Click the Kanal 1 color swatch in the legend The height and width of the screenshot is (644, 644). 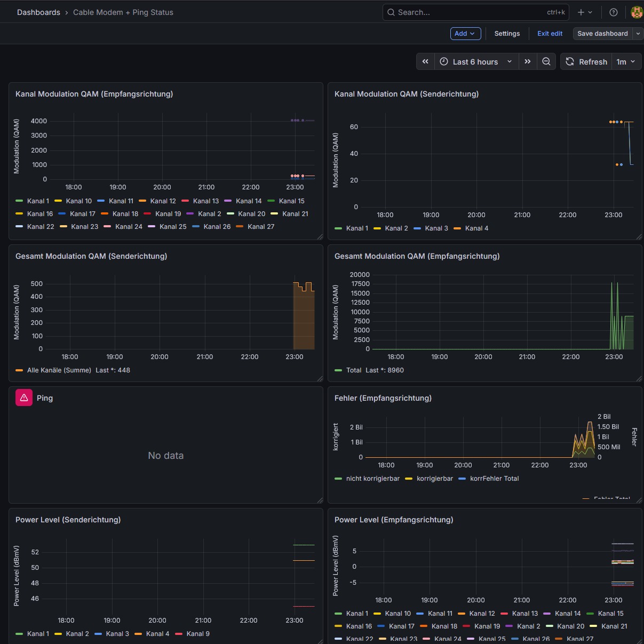pos(20,201)
